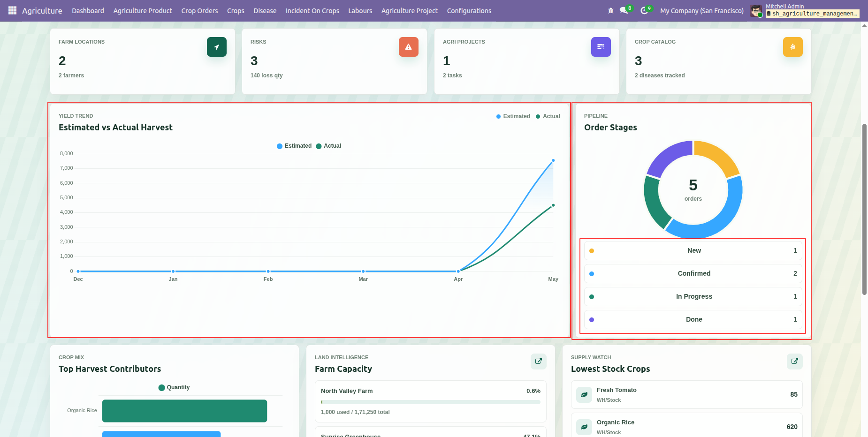The height and width of the screenshot is (437, 868).
Task: Click the Agriculture app title
Action: [x=42, y=11]
